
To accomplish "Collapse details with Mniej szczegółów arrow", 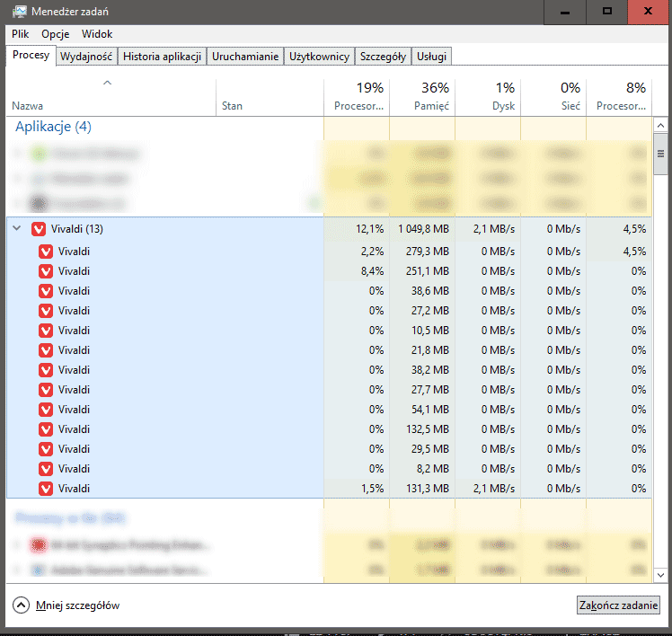I will (21, 605).
